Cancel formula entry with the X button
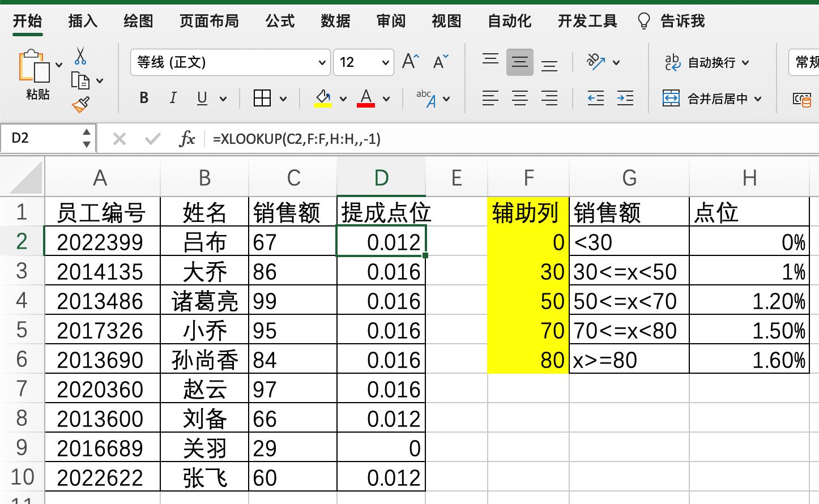Image resolution: width=819 pixels, height=504 pixels. (119, 138)
